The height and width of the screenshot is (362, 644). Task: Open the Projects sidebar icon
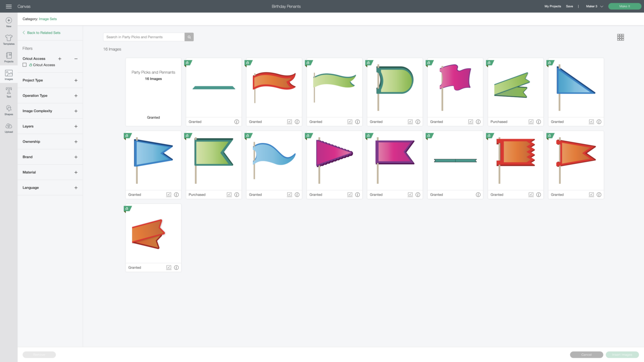[9, 57]
